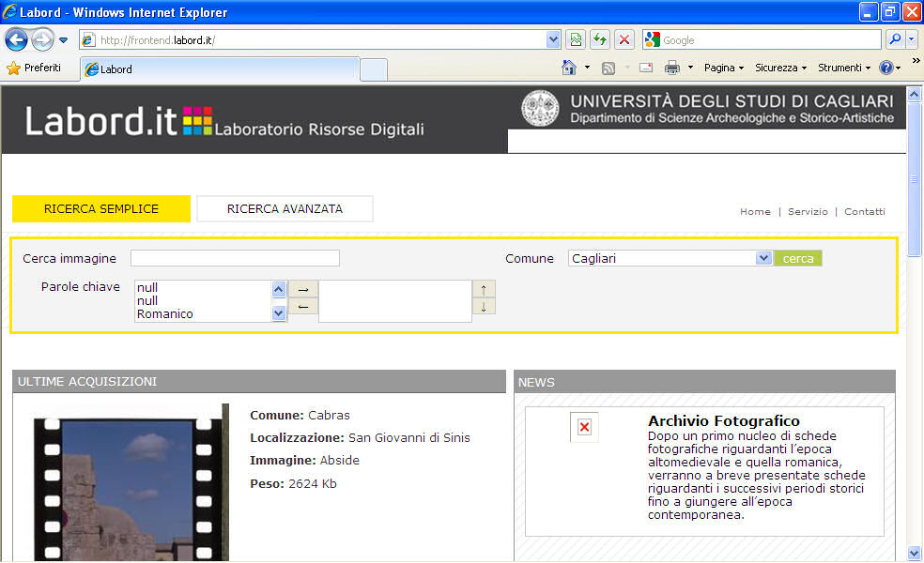
Task: Click the empty selected keywords list box
Action: pyautogui.click(x=394, y=301)
